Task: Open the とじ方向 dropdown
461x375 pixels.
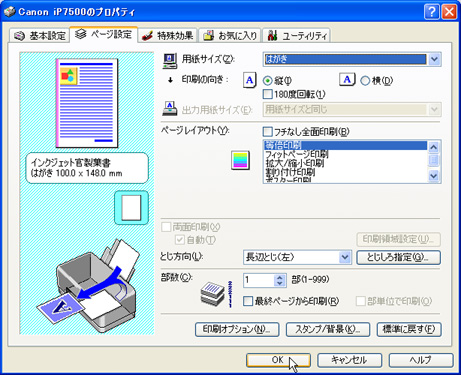Action: [345, 257]
